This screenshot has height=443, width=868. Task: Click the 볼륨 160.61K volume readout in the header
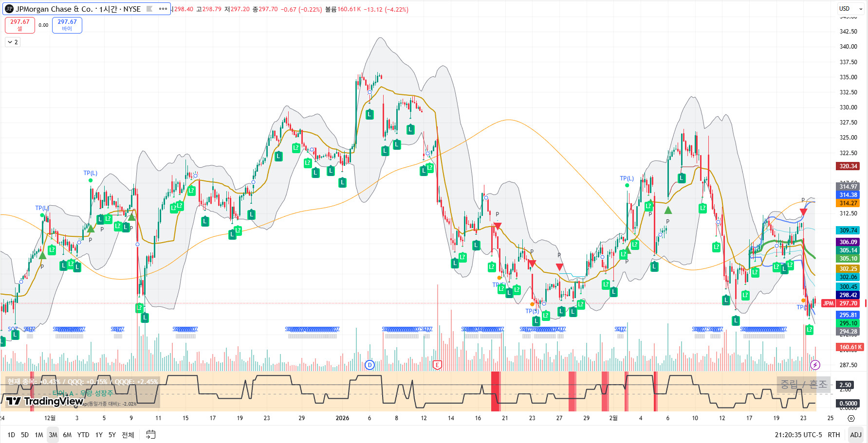coord(343,9)
